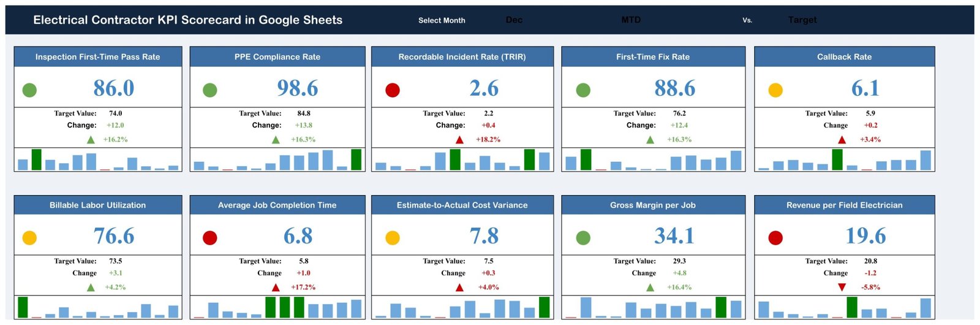980x325 pixels.
Task: Click the green up triangle beside +4.2%
Action: pos(91,288)
